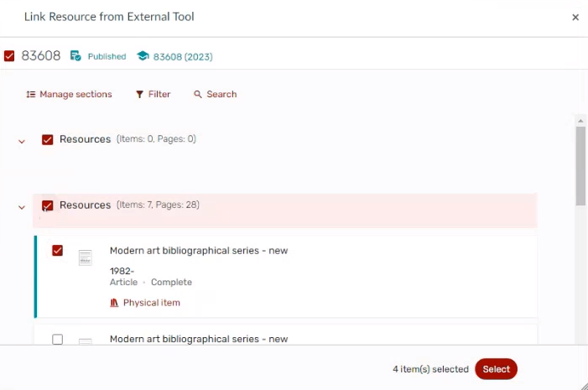Click the '1982-' date text
Viewport: 588px width, 390px height.
pos(122,271)
